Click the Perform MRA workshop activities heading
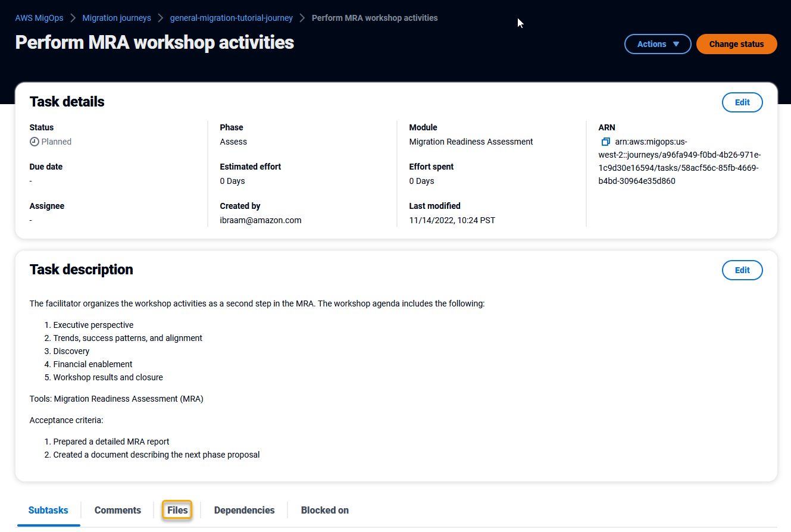 (155, 42)
